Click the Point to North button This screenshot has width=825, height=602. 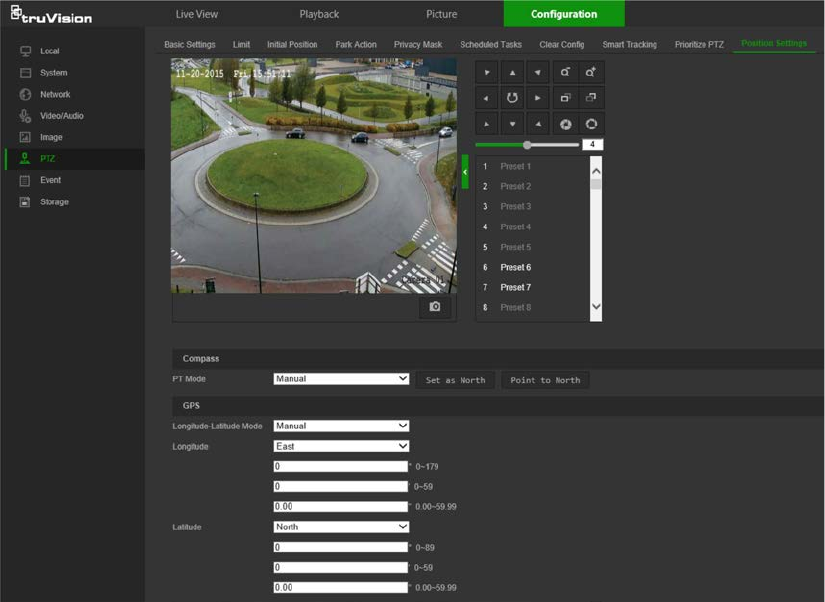[545, 380]
